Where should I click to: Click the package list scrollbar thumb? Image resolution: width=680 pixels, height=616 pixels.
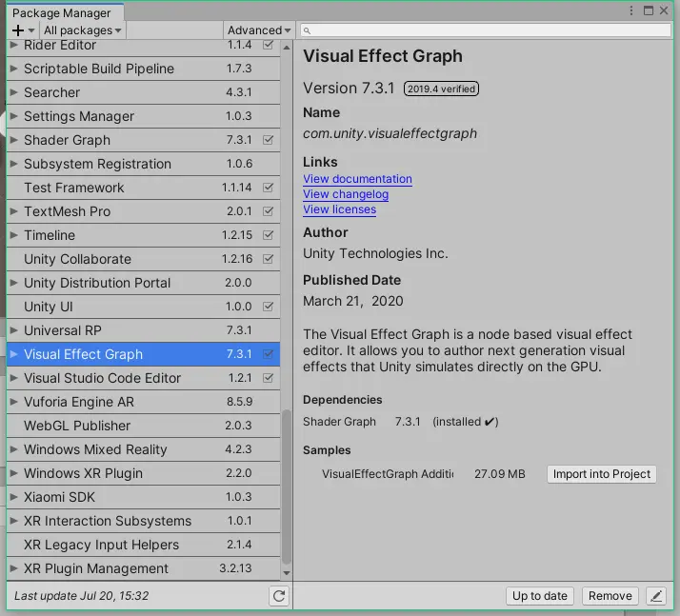tap(287, 487)
